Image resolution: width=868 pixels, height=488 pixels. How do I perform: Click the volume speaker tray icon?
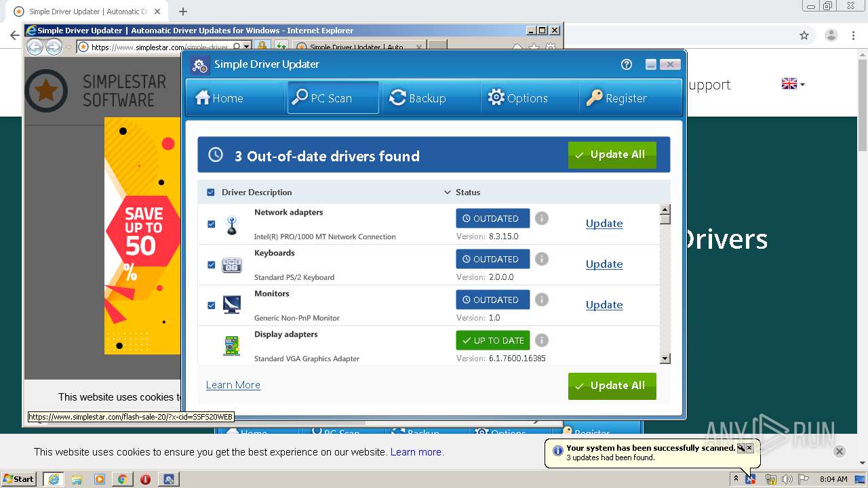click(787, 479)
